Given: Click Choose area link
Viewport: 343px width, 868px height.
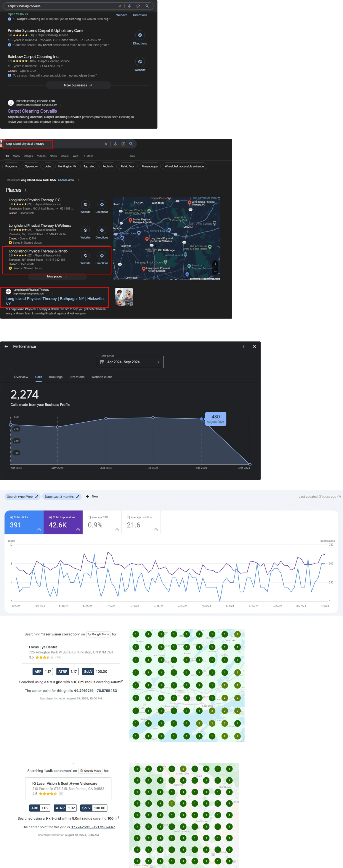Looking at the screenshot, I should click(x=66, y=180).
